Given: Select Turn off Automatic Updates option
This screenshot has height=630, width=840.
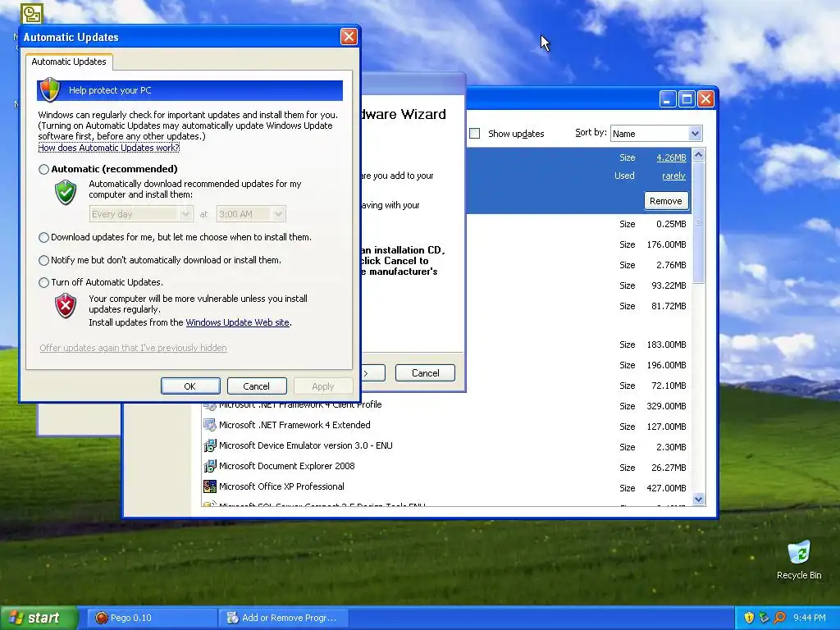Looking at the screenshot, I should coord(44,282).
